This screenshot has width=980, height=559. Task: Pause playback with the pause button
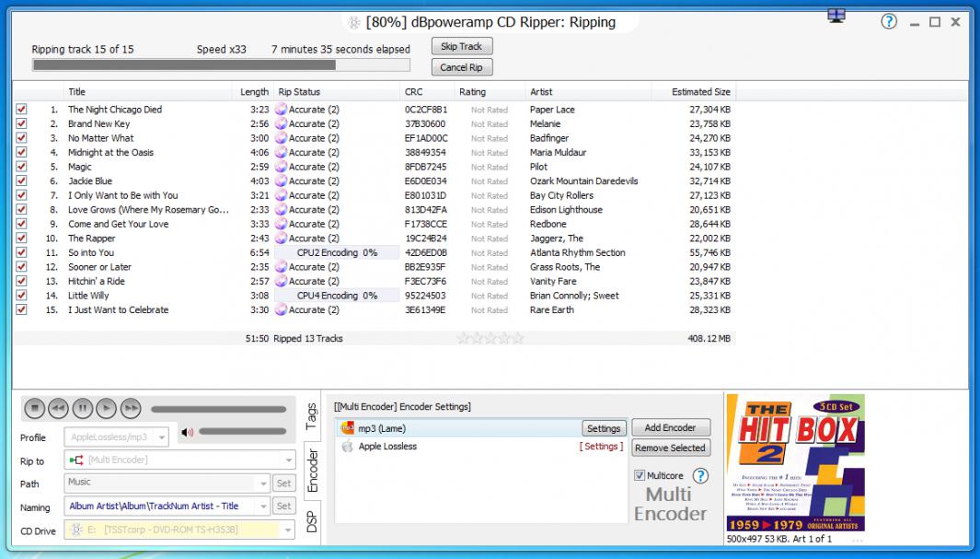pos(82,408)
